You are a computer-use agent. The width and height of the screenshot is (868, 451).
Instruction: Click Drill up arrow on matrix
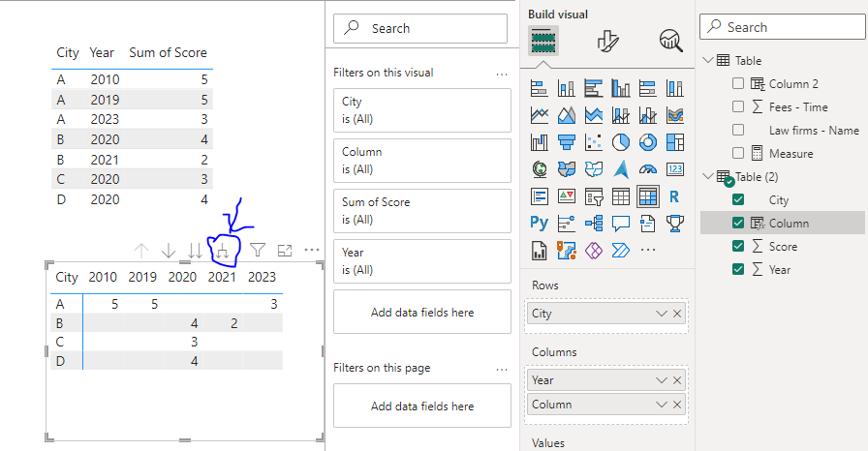click(141, 251)
